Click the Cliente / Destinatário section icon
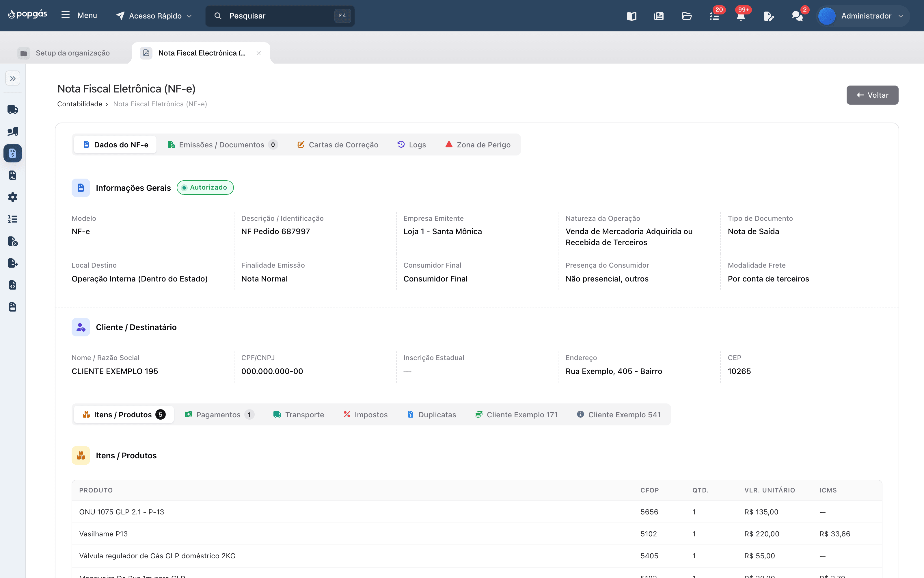The image size is (924, 578). [81, 327]
